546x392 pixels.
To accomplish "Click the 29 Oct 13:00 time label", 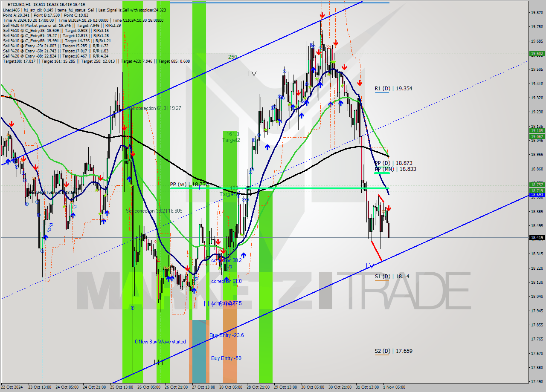I will point(286,387).
